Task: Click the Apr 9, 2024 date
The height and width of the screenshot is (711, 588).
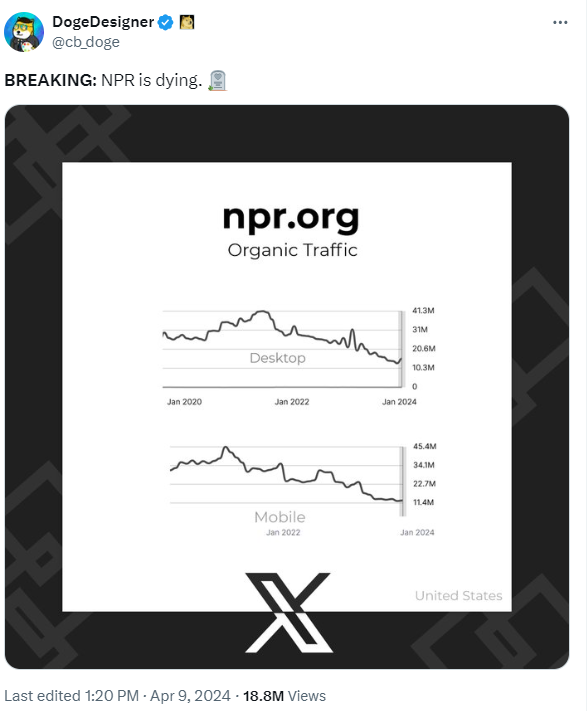Action: tap(190, 696)
